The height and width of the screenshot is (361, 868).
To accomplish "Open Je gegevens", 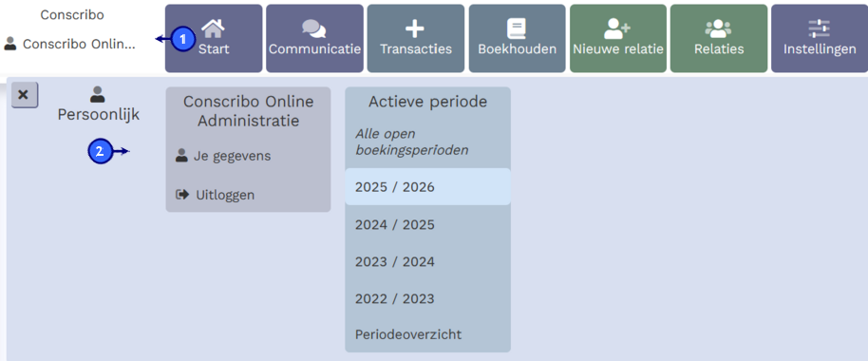I will click(223, 156).
